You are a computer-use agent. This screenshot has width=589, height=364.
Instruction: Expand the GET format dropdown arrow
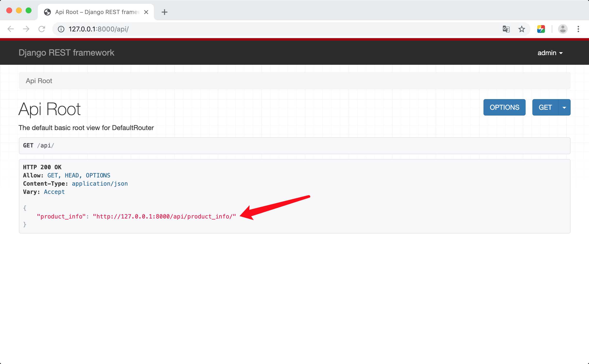tap(564, 107)
